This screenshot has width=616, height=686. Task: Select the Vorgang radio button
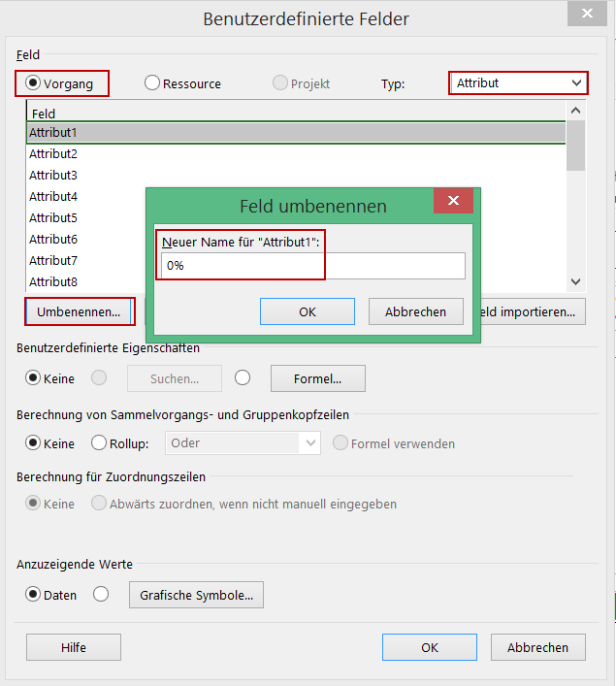tap(33, 83)
